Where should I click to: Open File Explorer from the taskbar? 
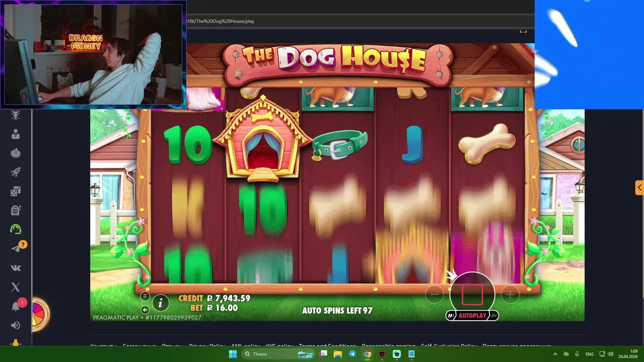pyautogui.click(x=338, y=354)
